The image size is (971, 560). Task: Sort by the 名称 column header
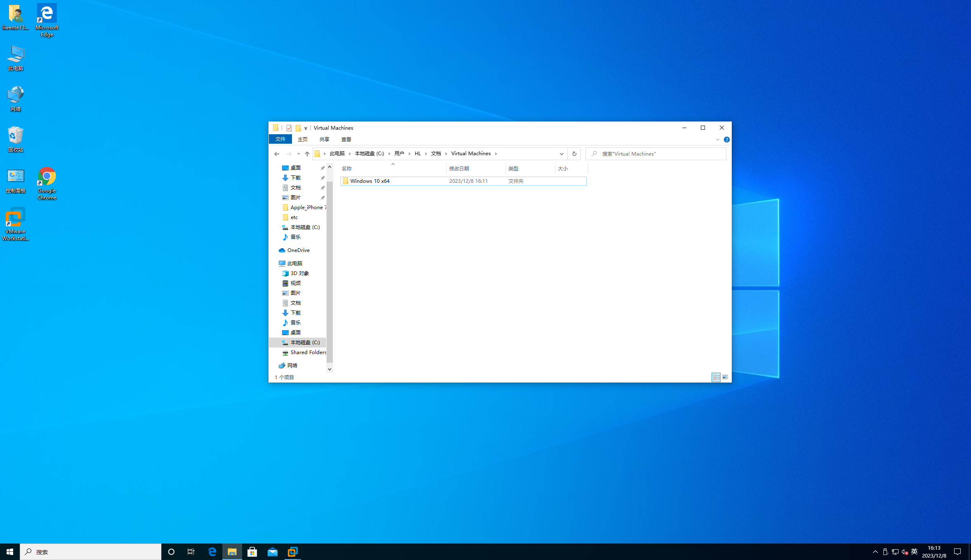point(393,169)
